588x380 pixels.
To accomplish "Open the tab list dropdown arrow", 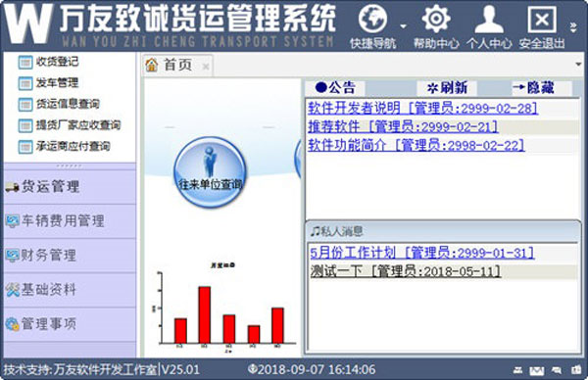I will click(578, 65).
